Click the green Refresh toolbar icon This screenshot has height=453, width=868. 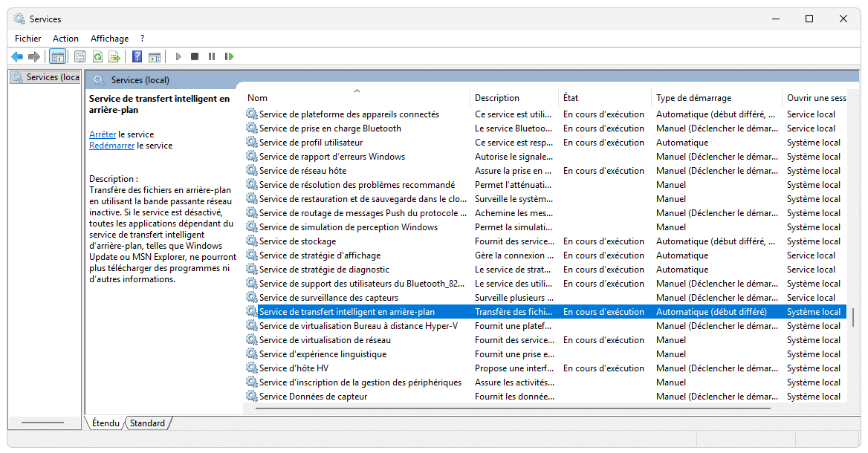pyautogui.click(x=97, y=56)
